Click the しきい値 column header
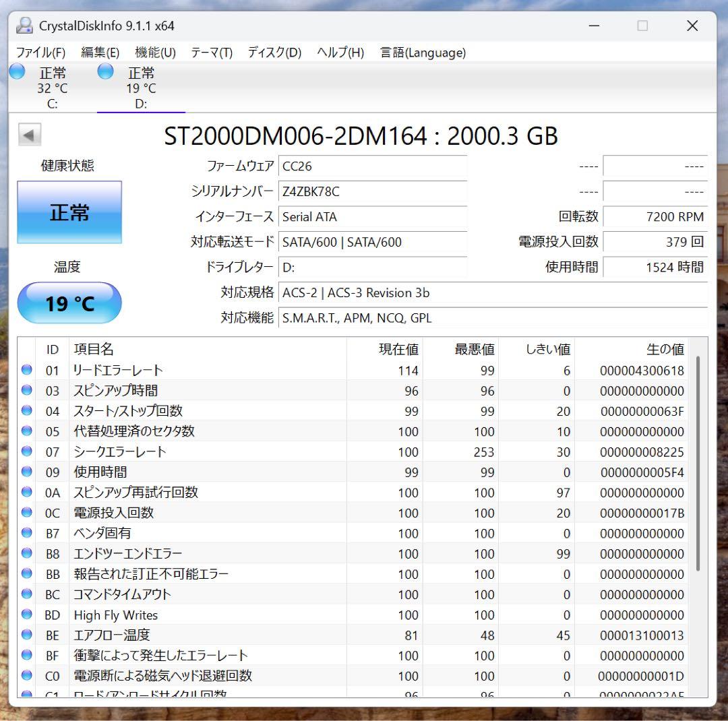 click(x=537, y=349)
